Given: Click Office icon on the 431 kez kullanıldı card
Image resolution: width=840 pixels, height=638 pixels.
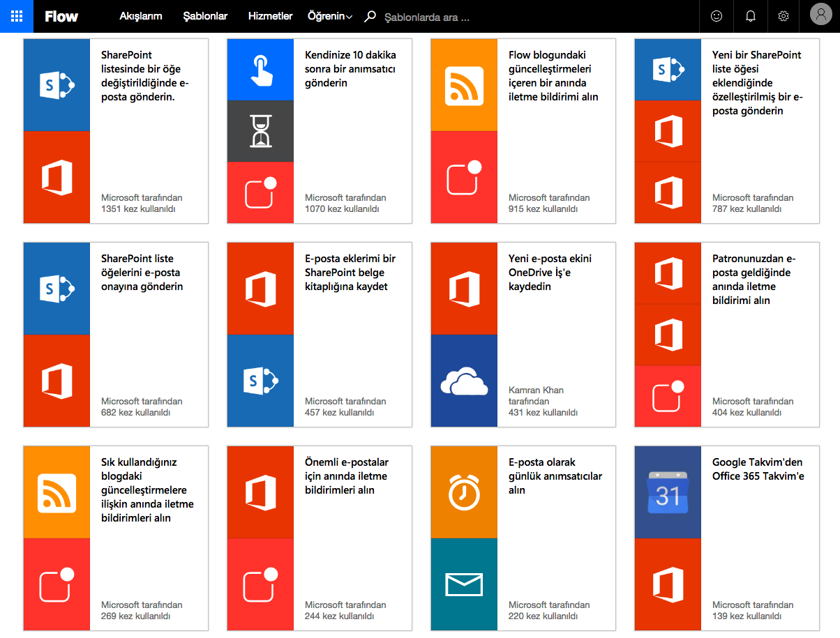Looking at the screenshot, I should 464,289.
